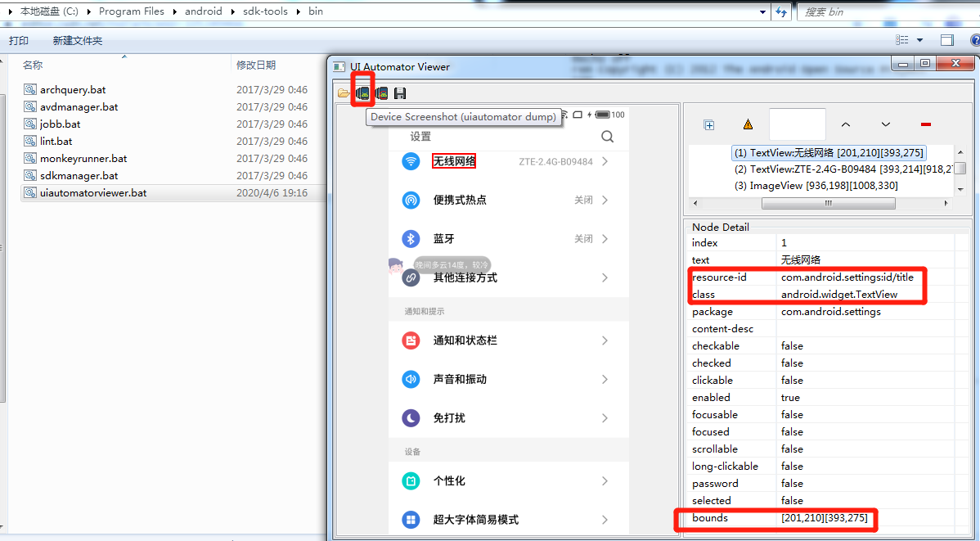The image size is (980, 541).
Task: Open a saved UI dump file
Action: click(343, 92)
